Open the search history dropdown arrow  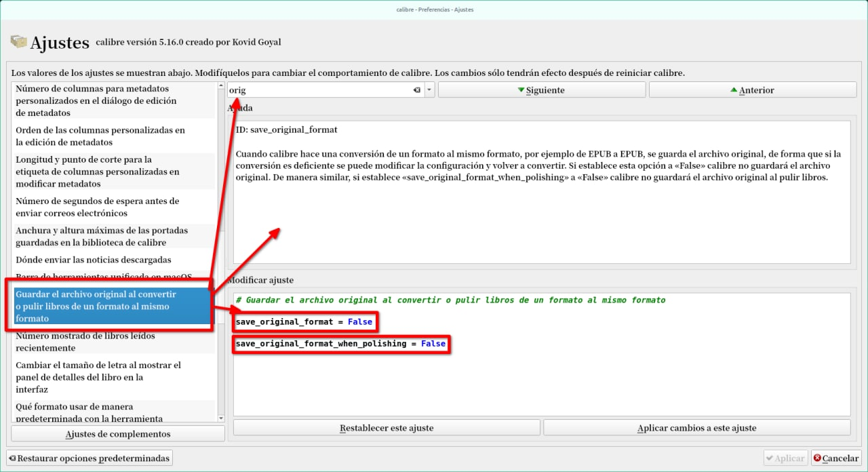(x=429, y=90)
